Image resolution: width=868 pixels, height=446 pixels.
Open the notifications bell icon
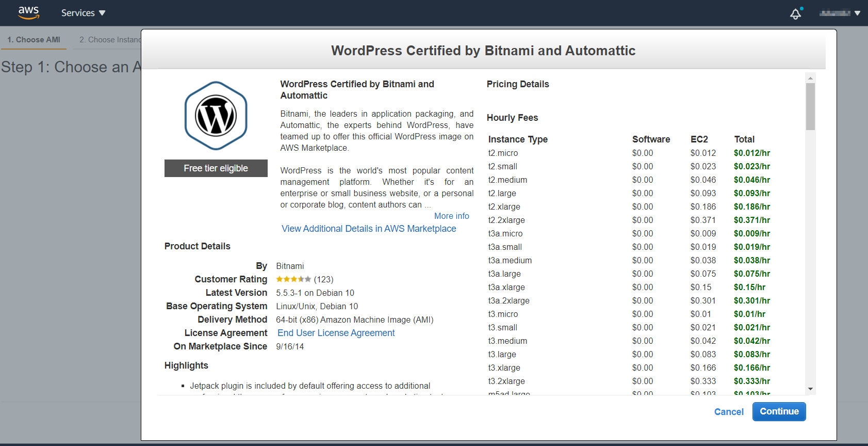(x=796, y=13)
